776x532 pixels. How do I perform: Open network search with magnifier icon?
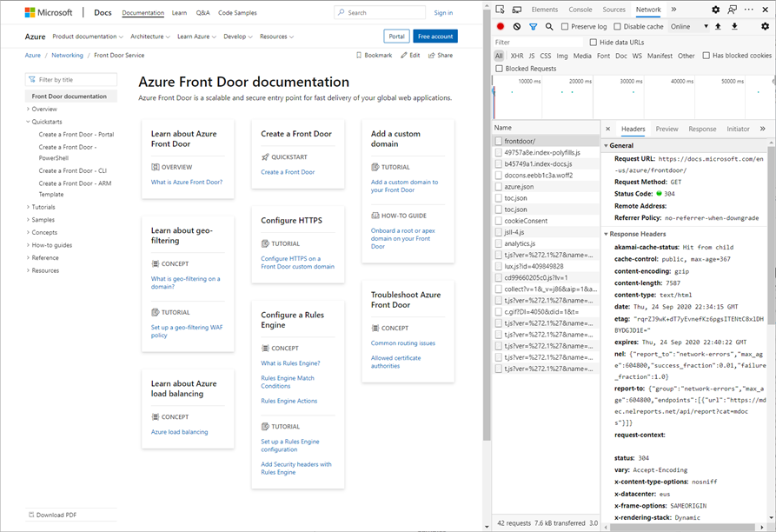[x=549, y=27]
